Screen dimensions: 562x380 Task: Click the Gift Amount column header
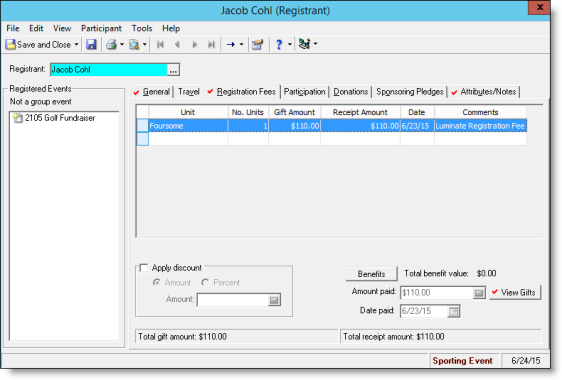point(294,112)
